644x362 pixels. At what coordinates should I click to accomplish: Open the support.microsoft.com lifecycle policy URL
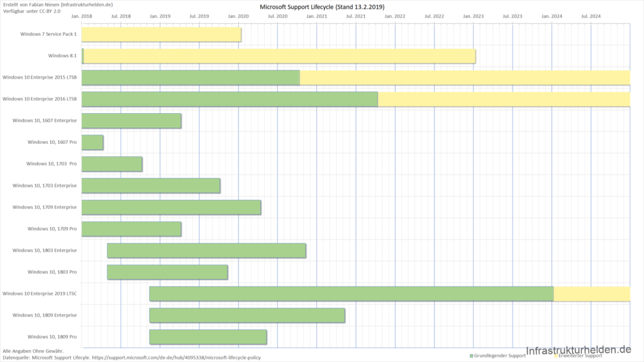[x=176, y=358]
